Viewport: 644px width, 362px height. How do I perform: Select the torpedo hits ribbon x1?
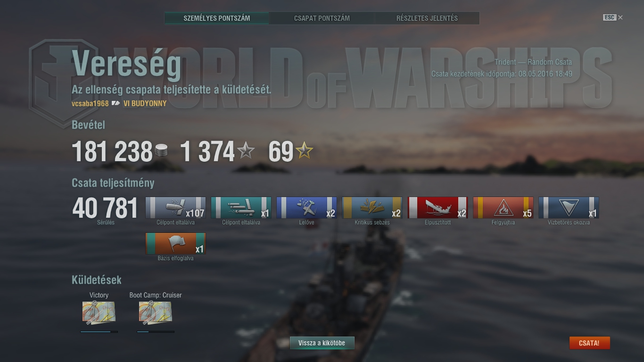point(241,208)
